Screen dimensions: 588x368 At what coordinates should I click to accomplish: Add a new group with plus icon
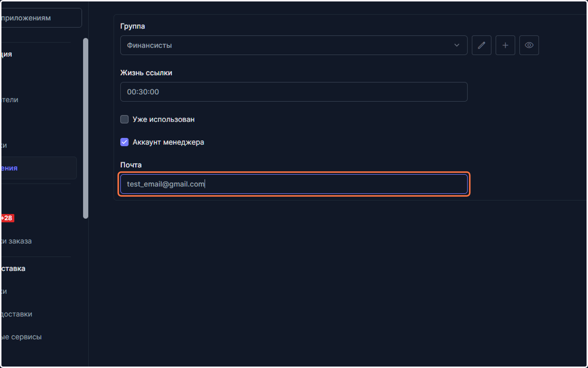(505, 45)
